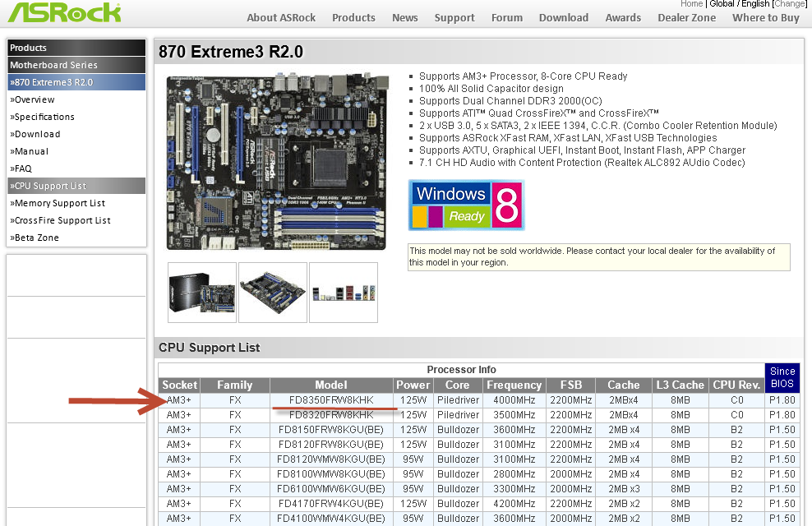Click the 2800MHz frequency cell
Viewport: 812px width, 526px height.
click(514, 473)
